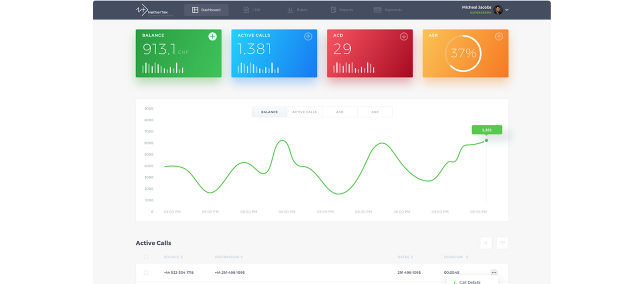644x284 pixels.
Task: Click the hang-up phone icon button
Action: click(502, 243)
